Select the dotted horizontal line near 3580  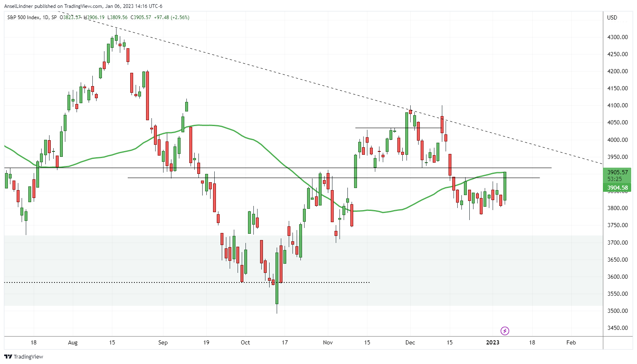click(125, 282)
